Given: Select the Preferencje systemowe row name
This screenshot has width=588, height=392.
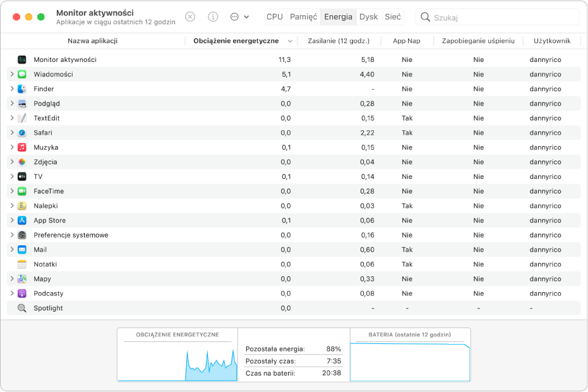Looking at the screenshot, I should click(71, 235).
